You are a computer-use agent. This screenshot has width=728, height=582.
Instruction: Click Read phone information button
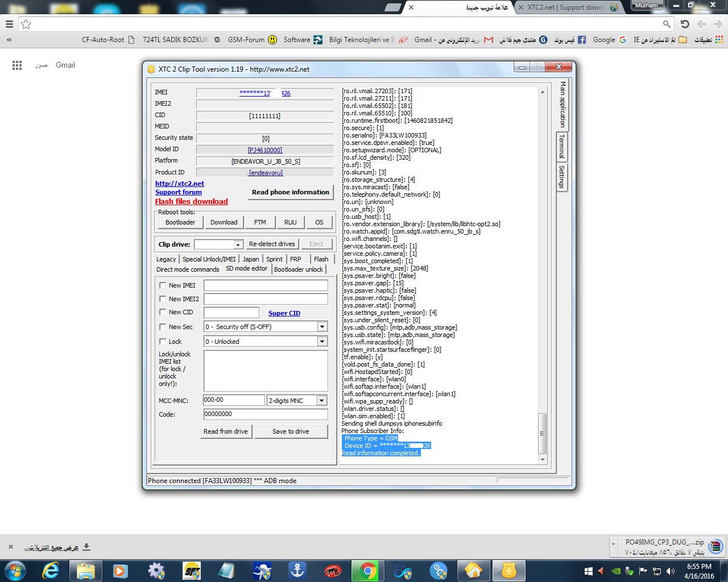point(291,192)
